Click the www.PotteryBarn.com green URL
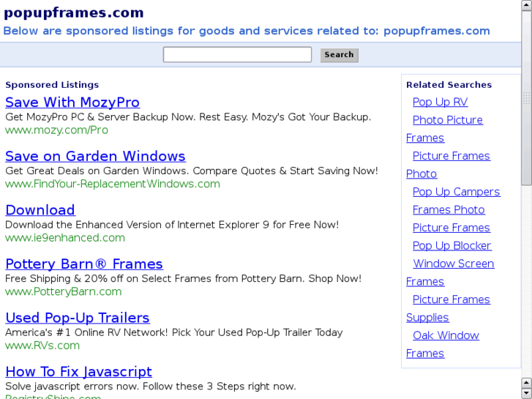 coord(64,291)
